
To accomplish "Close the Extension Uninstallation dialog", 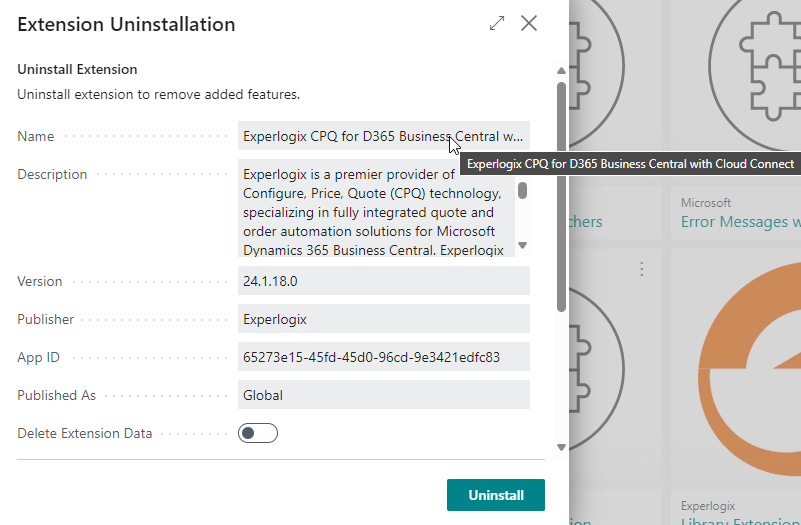I will 529,23.
